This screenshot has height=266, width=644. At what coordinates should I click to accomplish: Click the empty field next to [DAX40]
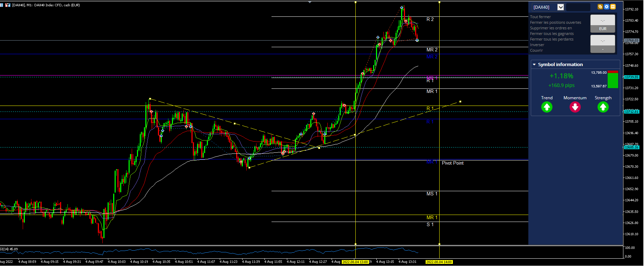pos(578,7)
